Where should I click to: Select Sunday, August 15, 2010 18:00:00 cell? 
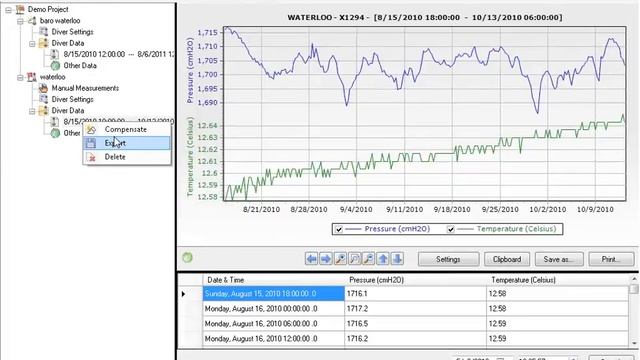(274, 293)
